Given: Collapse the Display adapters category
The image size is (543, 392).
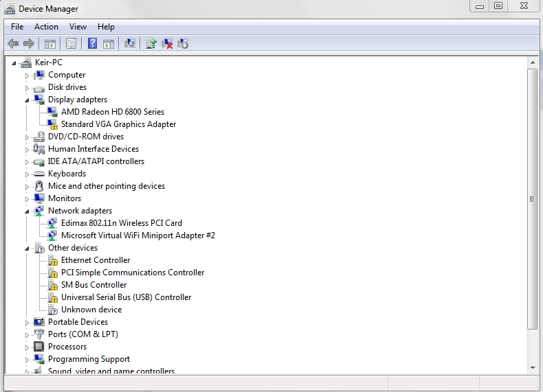Looking at the screenshot, I should 27,100.
